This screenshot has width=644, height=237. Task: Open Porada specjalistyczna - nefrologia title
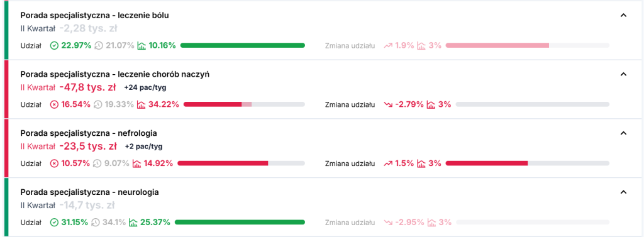tap(89, 133)
